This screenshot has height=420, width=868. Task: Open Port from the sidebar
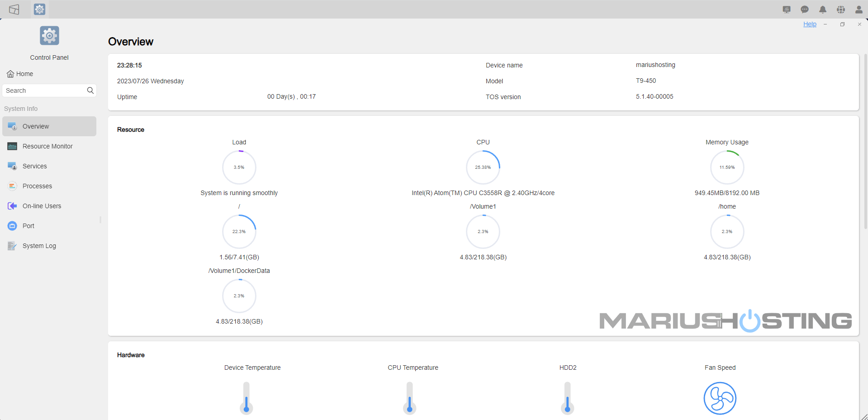click(49, 226)
